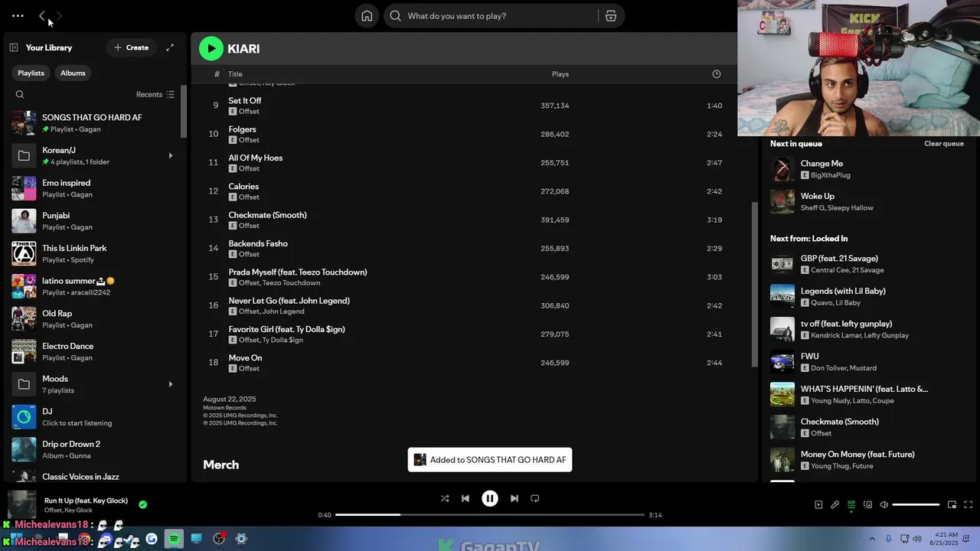Expand Your Library to full view
The image size is (980, 551).
tap(170, 47)
